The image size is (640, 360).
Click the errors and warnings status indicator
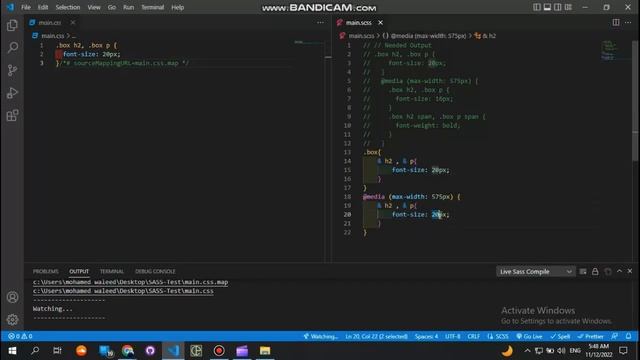tap(20, 336)
